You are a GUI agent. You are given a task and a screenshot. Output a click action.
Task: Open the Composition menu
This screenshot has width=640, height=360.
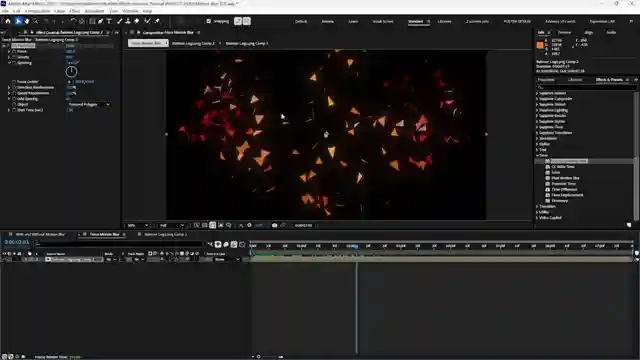coord(38,11)
